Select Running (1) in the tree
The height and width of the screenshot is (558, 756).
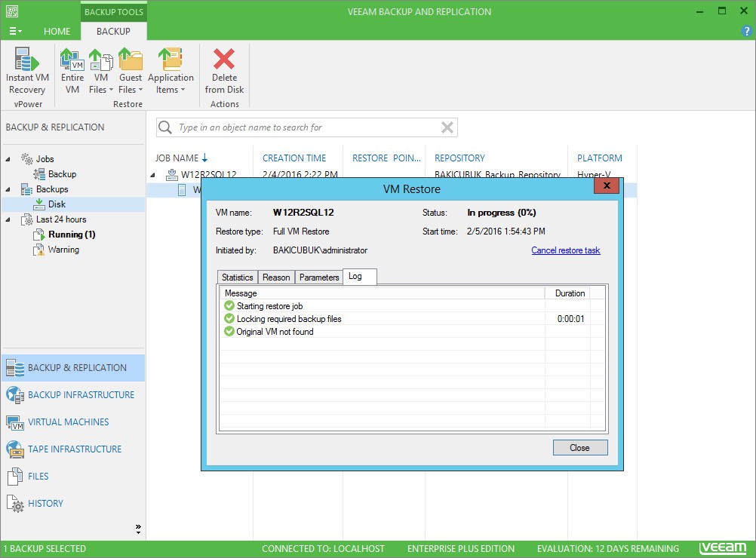72,235
